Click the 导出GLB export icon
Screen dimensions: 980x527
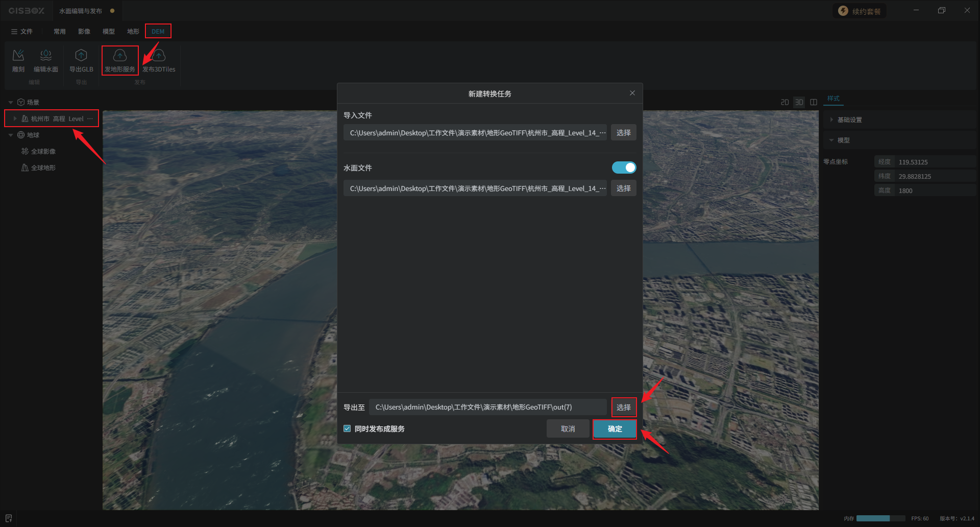[x=81, y=56]
